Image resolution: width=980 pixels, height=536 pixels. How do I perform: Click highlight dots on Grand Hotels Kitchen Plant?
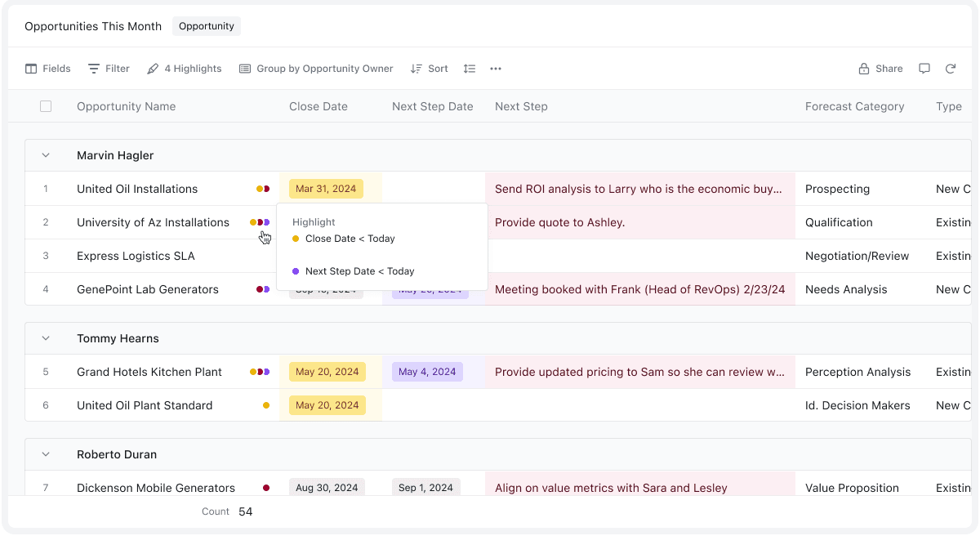pos(260,372)
